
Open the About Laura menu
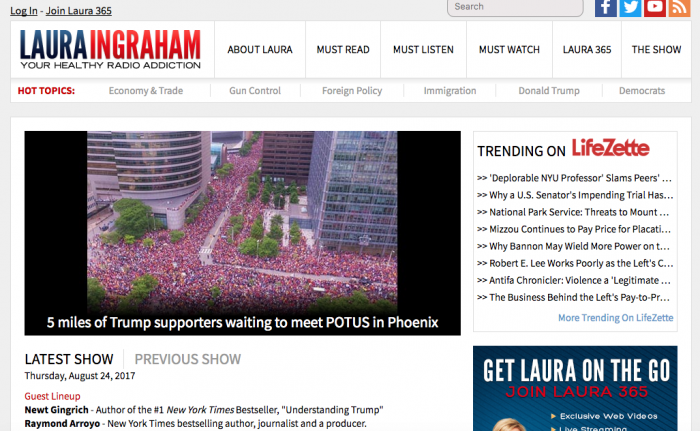(x=260, y=50)
